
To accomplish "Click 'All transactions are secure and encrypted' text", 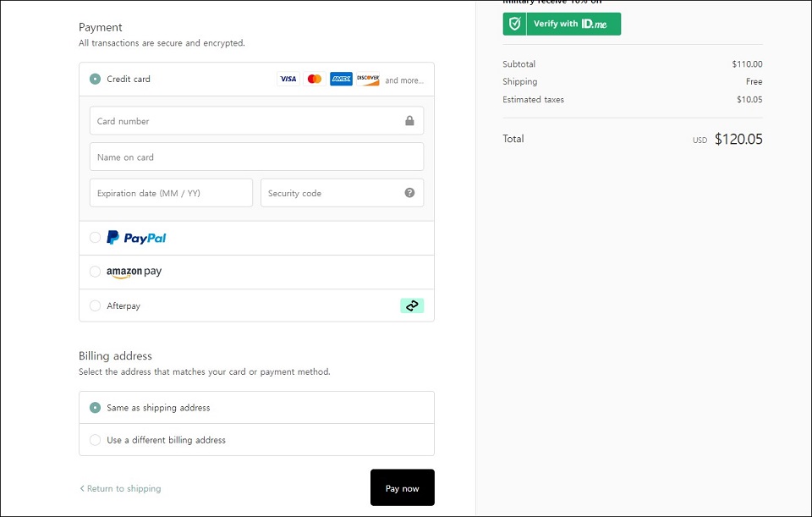I will [x=162, y=43].
